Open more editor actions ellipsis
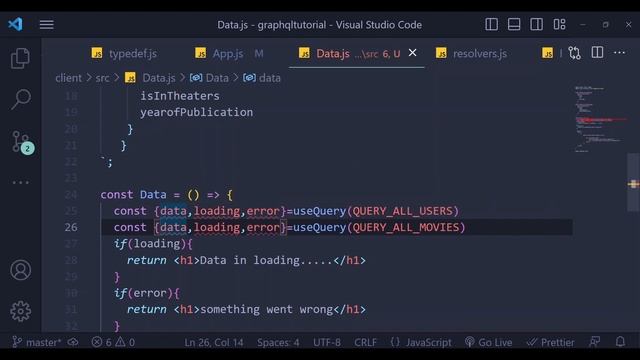Screen dimensions: 640x360 619,53
